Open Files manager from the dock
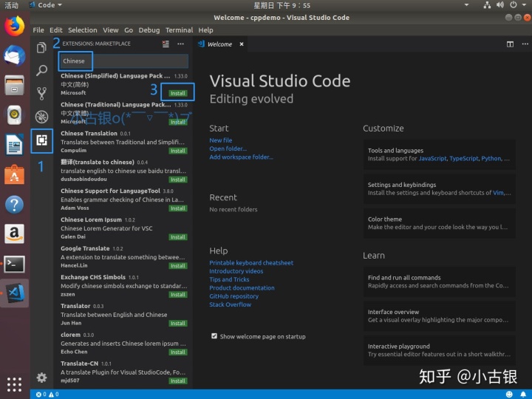This screenshot has width=532, height=399. [x=14, y=85]
